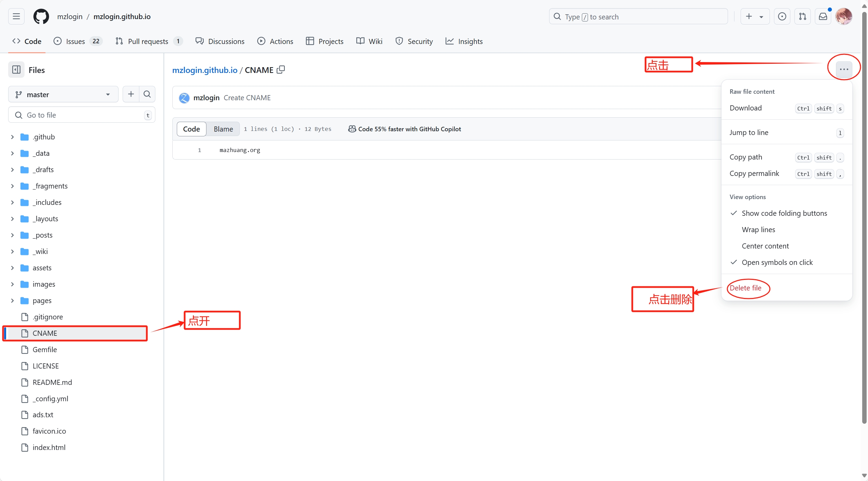Open the Issues tab

pyautogui.click(x=78, y=41)
